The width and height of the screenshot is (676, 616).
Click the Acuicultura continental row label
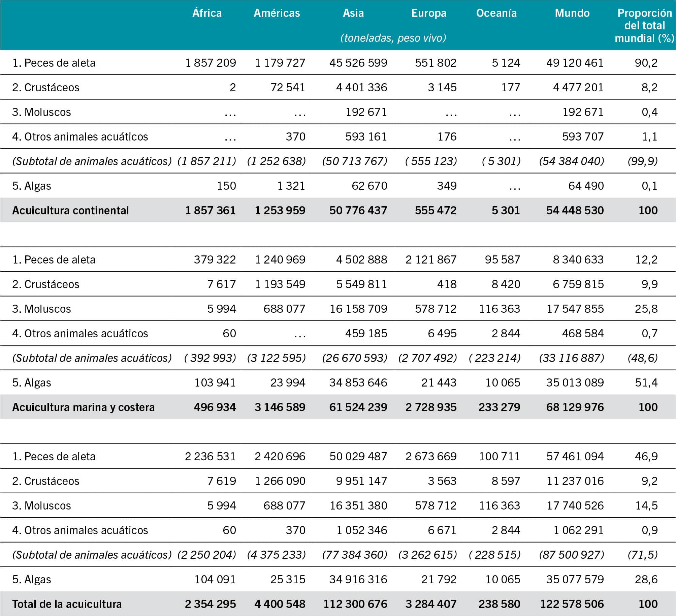pyautogui.click(x=70, y=210)
